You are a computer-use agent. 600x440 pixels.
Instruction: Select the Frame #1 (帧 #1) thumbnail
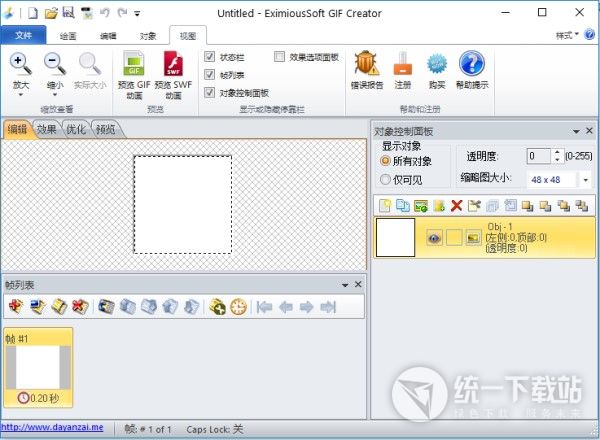(38, 367)
